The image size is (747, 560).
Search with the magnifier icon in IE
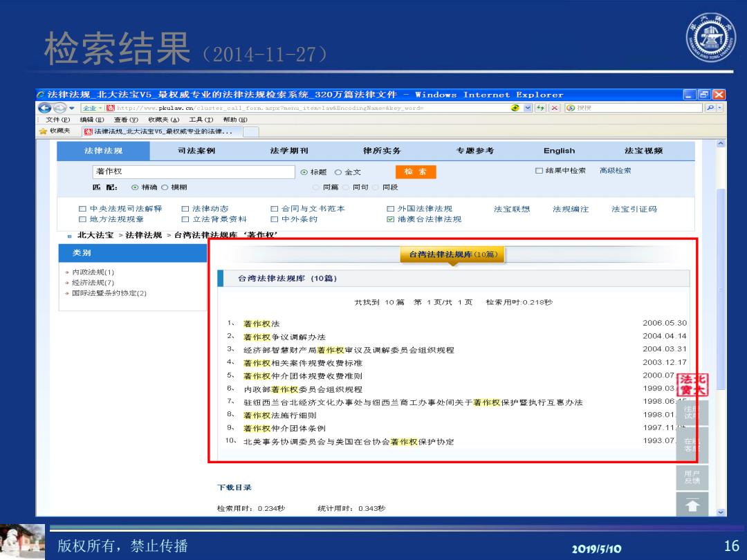(x=710, y=108)
